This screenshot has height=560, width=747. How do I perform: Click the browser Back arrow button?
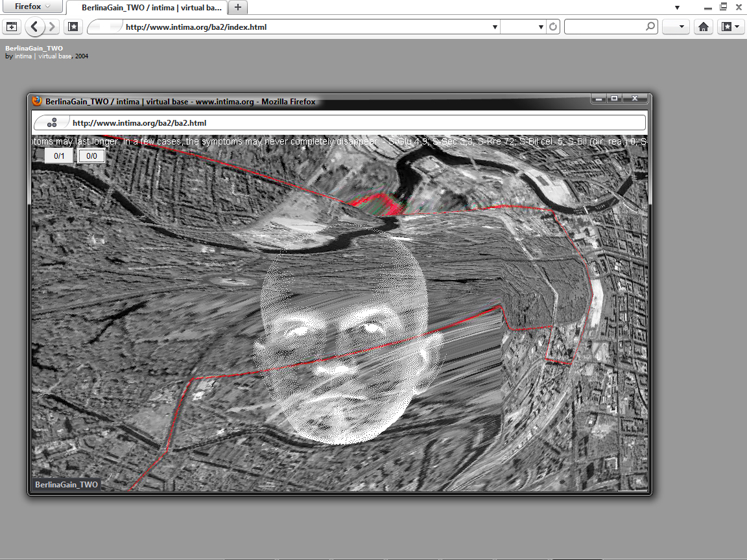tap(35, 27)
